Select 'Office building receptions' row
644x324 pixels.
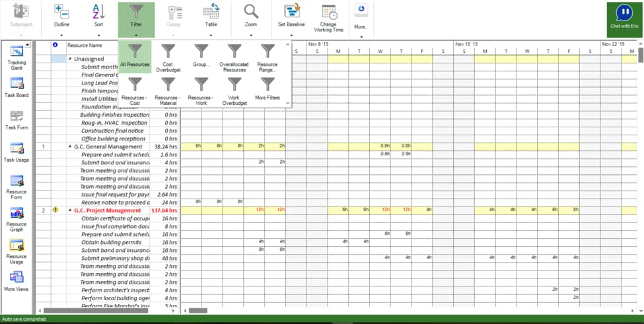(114, 139)
